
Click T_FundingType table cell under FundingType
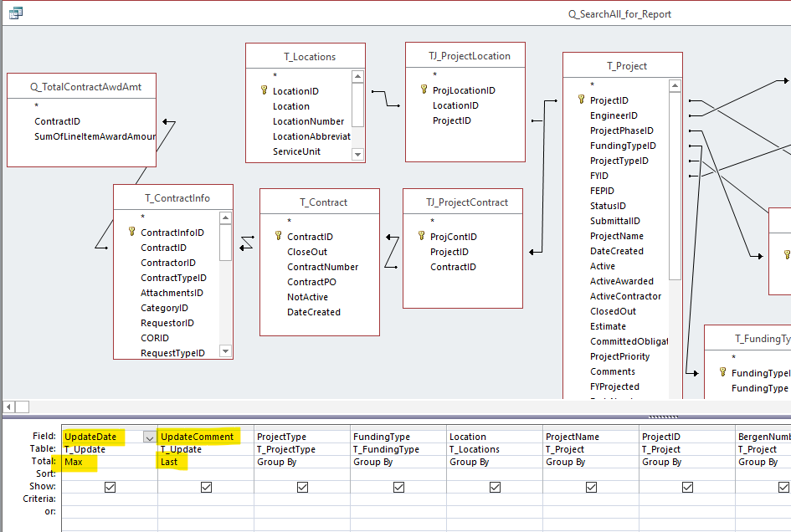click(x=398, y=449)
